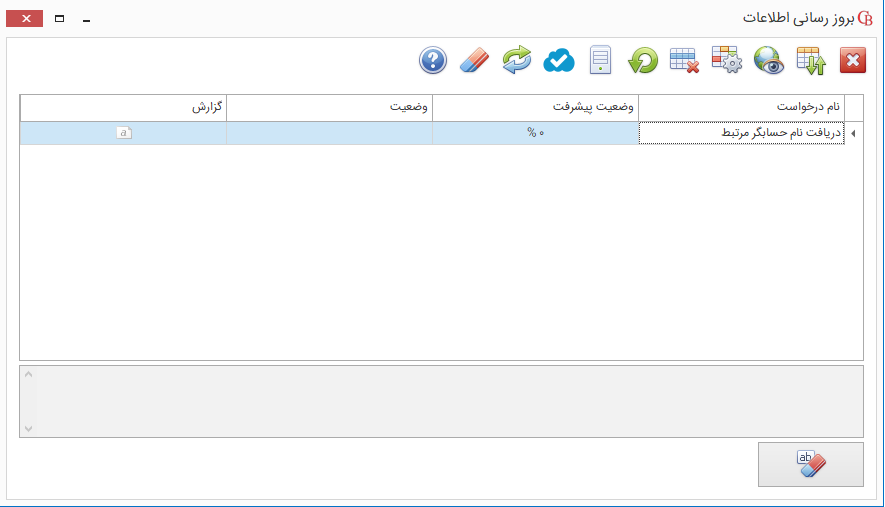Screen dimensions: 885x507
Task: Click the eraser icon in the toolbar
Action: (x=474, y=61)
